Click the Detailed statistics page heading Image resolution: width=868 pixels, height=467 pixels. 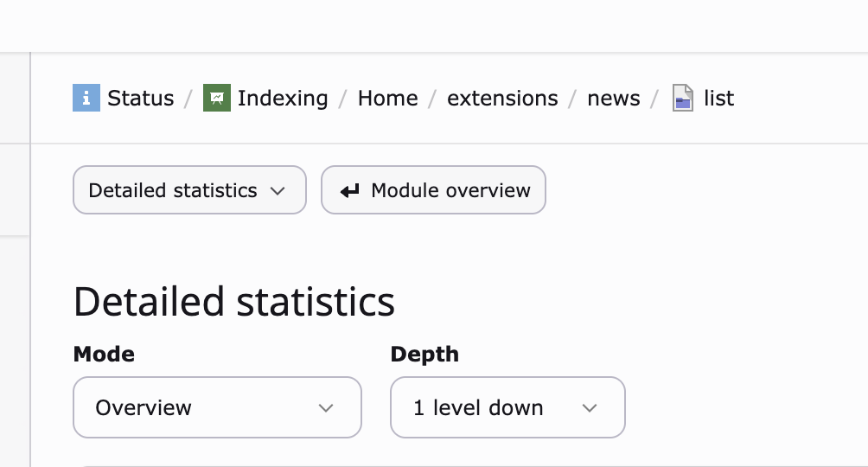click(x=233, y=302)
